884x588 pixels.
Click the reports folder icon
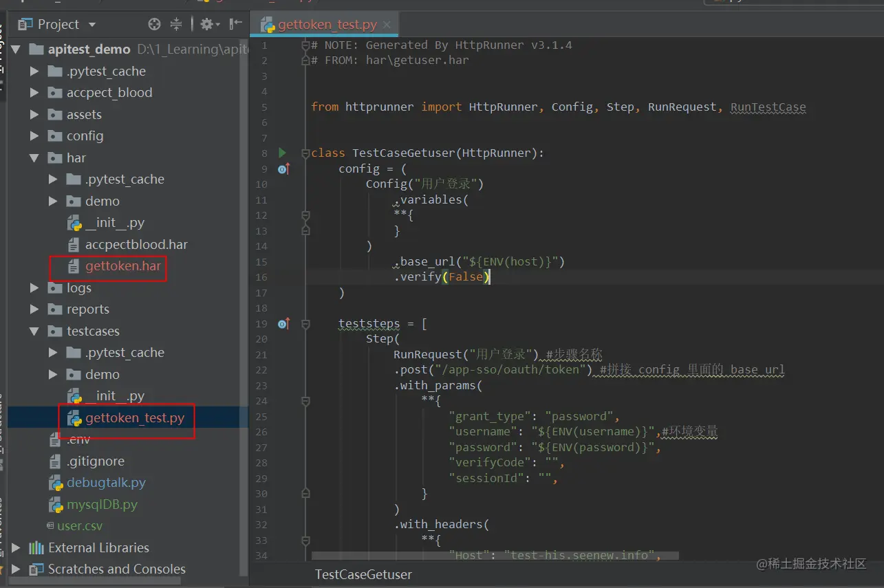(55, 309)
